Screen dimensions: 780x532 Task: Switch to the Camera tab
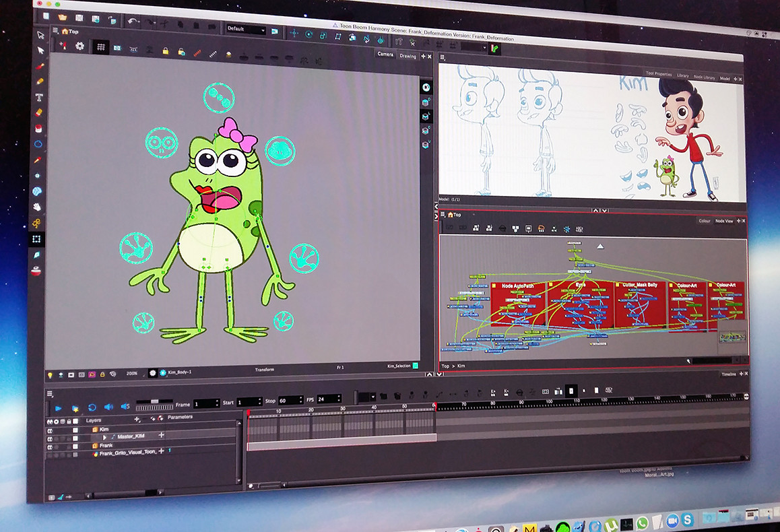tap(385, 54)
